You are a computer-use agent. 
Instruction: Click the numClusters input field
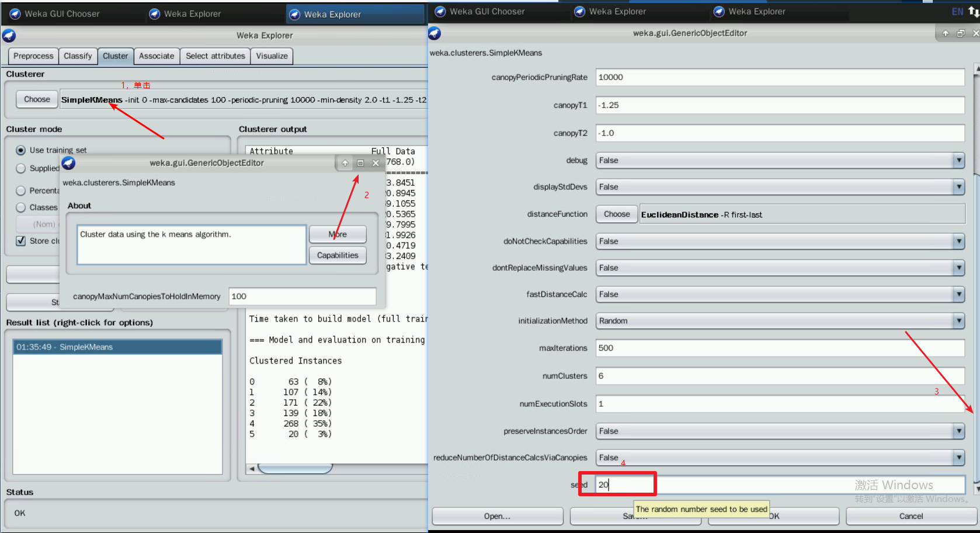(780, 376)
